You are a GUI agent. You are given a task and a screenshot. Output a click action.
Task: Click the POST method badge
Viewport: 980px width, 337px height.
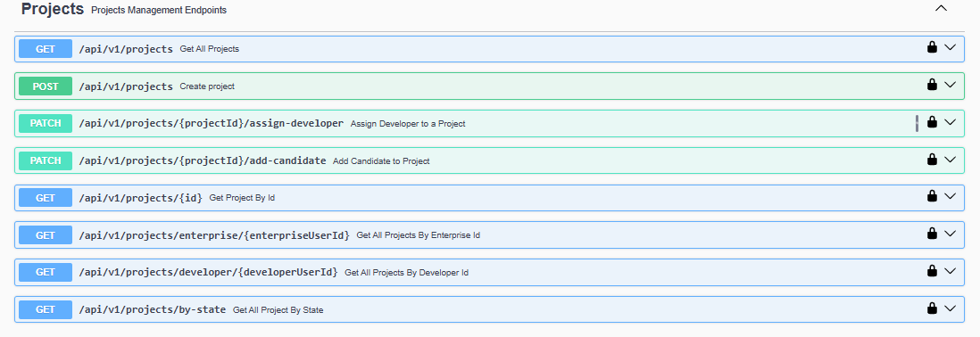coord(46,86)
